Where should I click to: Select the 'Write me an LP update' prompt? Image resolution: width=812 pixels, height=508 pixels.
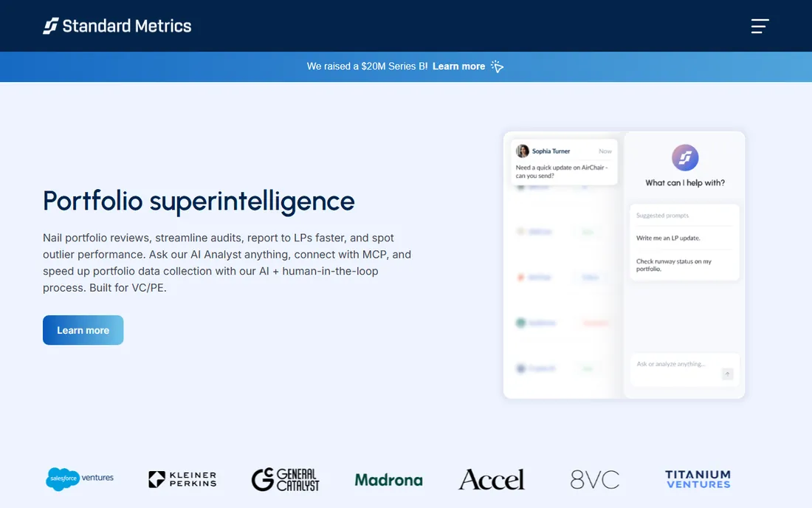point(668,238)
